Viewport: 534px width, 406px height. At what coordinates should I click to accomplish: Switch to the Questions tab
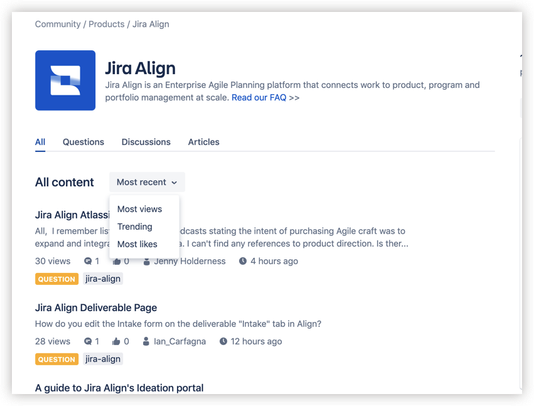[83, 142]
